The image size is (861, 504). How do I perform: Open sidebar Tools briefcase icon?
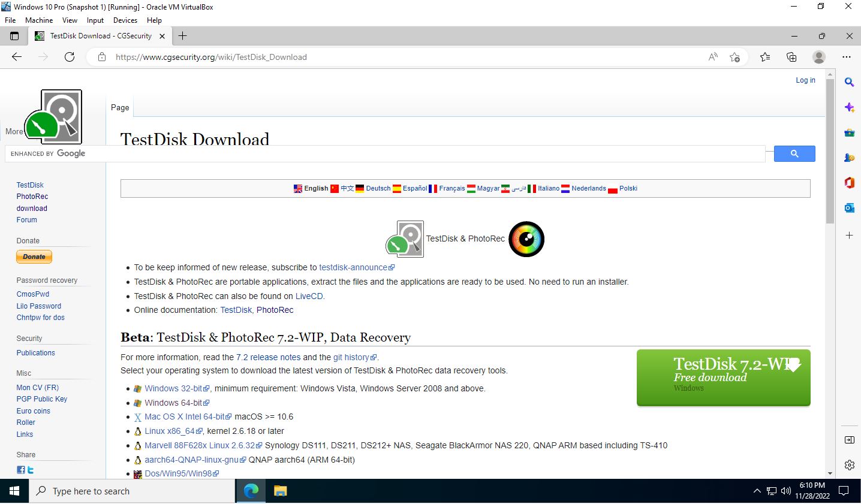[849, 132]
